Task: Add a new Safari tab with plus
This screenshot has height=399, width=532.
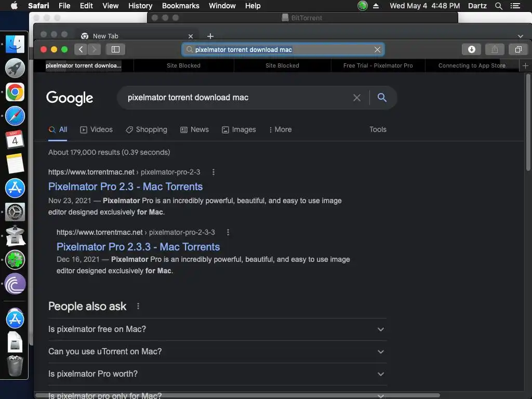Action: [x=525, y=65]
